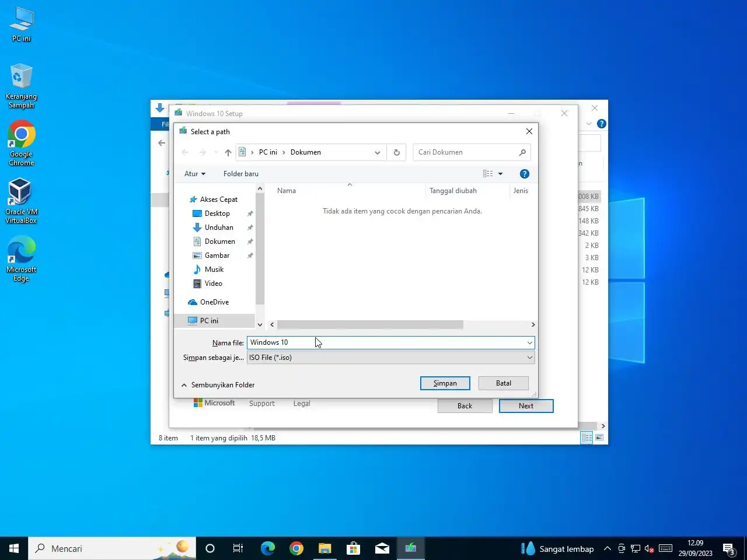
Task: Click PC ini in the breadcrumb path
Action: 268,152
